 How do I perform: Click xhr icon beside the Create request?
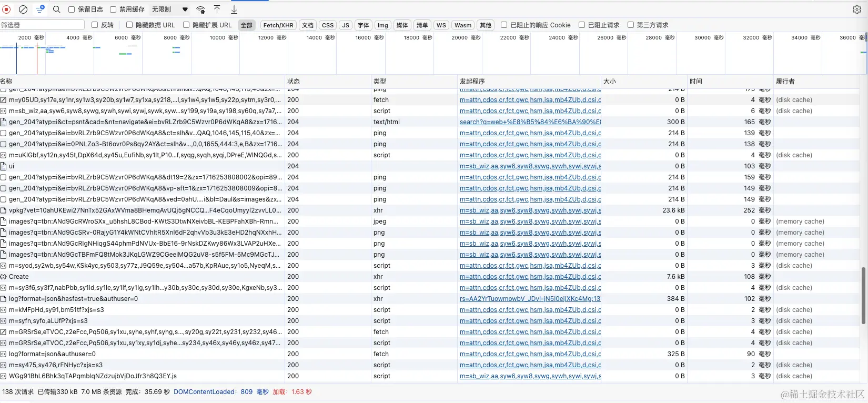coord(4,277)
